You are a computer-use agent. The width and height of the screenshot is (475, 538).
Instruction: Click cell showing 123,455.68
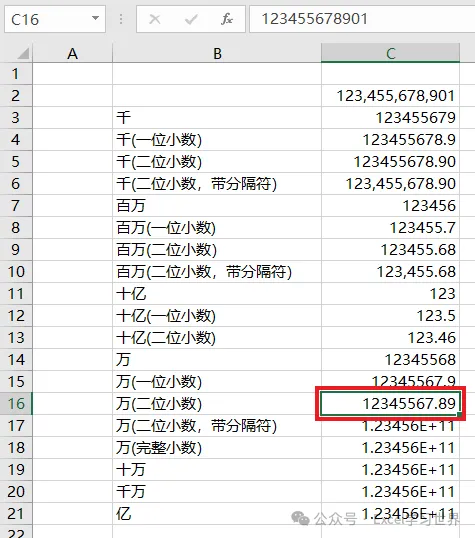[390, 271]
